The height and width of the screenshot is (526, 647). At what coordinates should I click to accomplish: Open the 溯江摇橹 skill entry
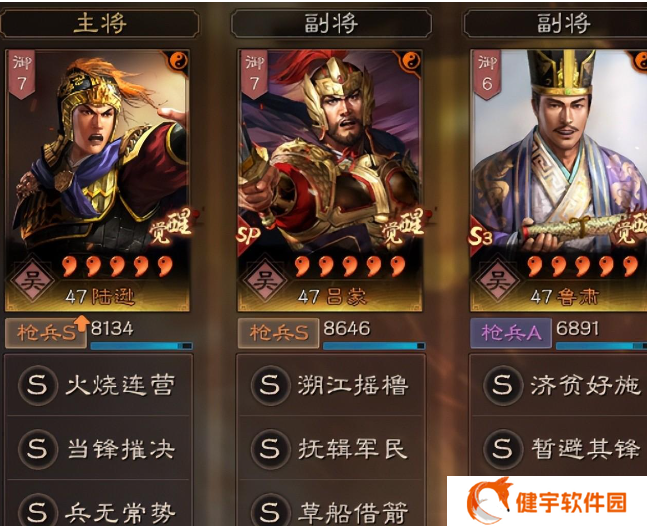coord(331,385)
